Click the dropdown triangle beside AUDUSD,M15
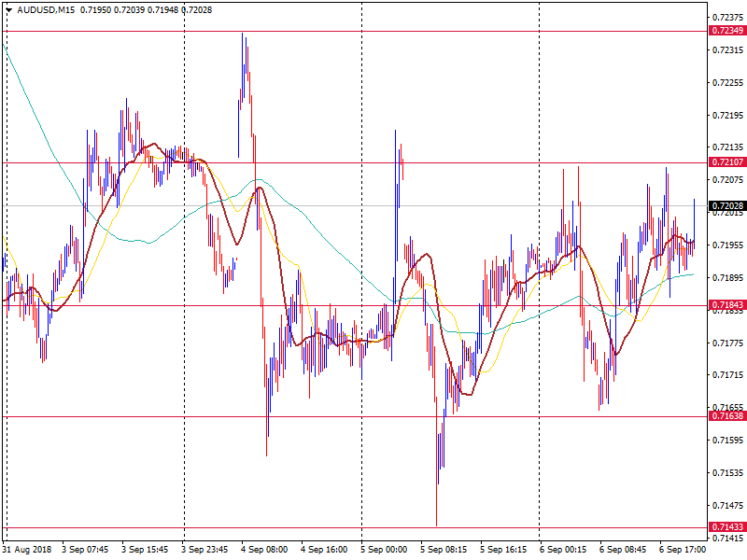Viewport: 747px width, 560px height. 8,9
